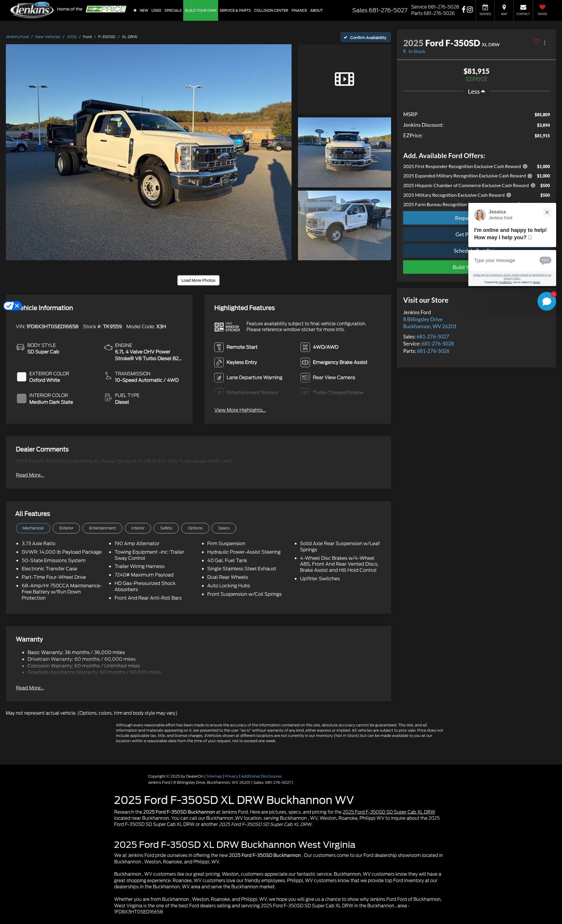Open the SPECIALS menu
Screen dimensions: 562x924
(173, 11)
